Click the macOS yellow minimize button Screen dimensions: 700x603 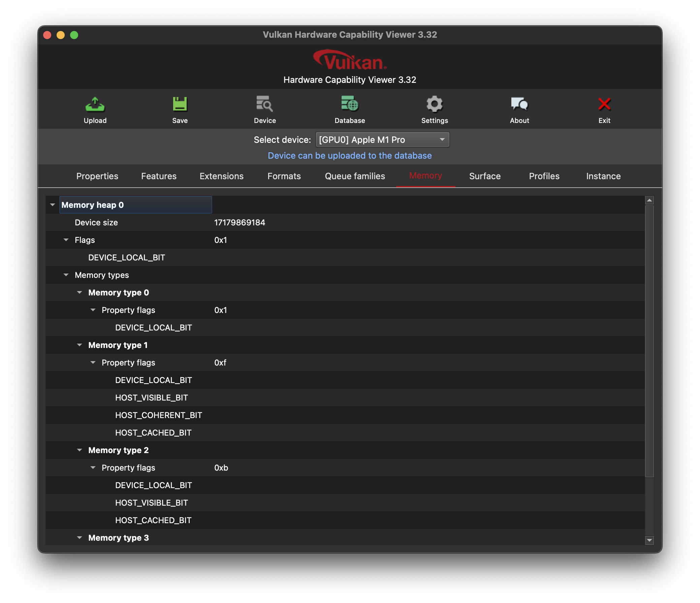pos(61,35)
